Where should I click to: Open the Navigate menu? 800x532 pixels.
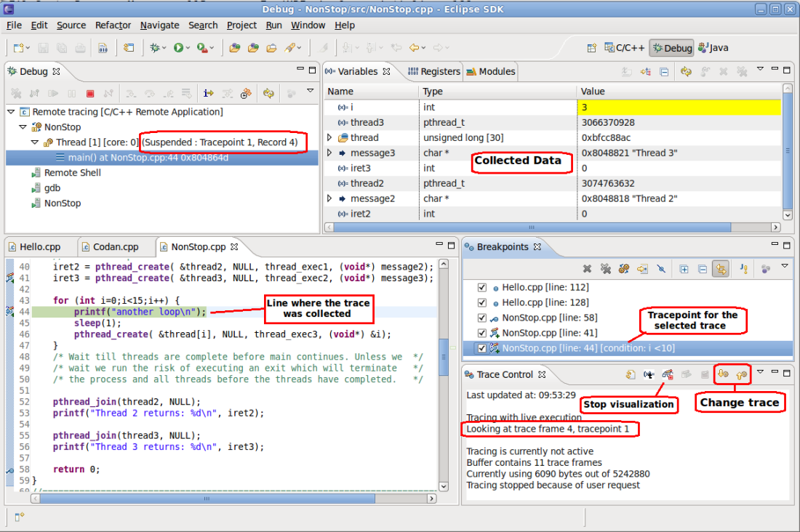pyautogui.click(x=160, y=25)
